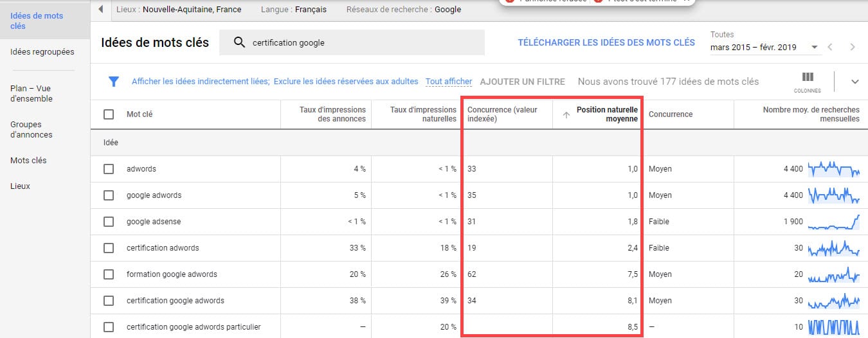Image resolution: width=868 pixels, height=338 pixels.
Task: Sort by Concurrence (valeur indexée) header
Action: coord(502,114)
